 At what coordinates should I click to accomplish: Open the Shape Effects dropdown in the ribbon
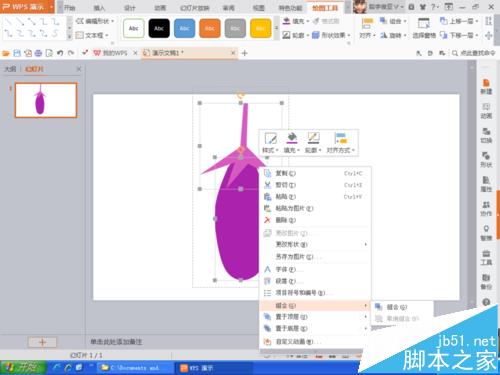[x=331, y=35]
